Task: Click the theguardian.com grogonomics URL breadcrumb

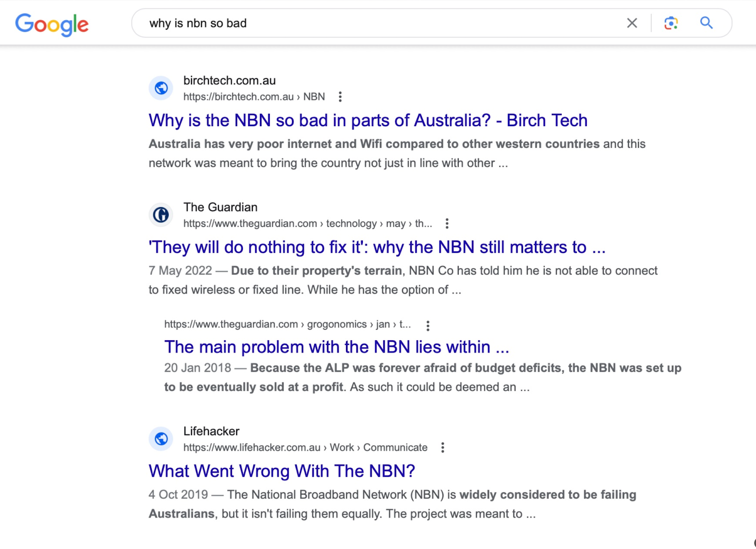Action: click(288, 325)
